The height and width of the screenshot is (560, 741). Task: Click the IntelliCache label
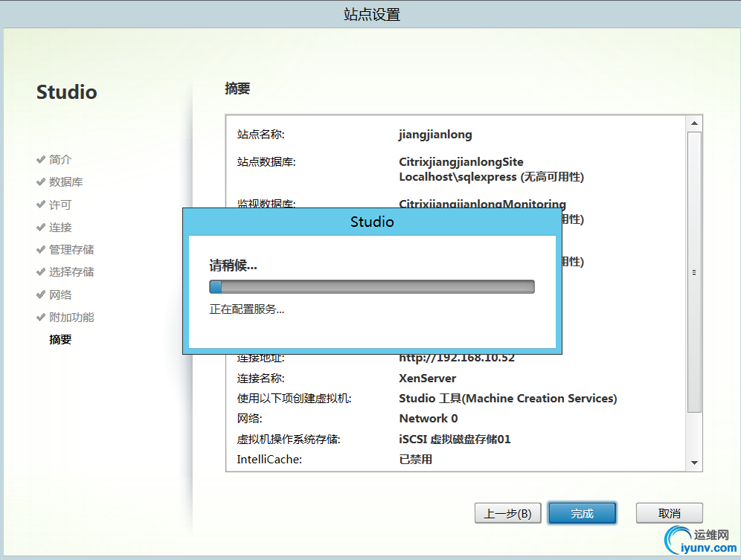click(x=269, y=460)
